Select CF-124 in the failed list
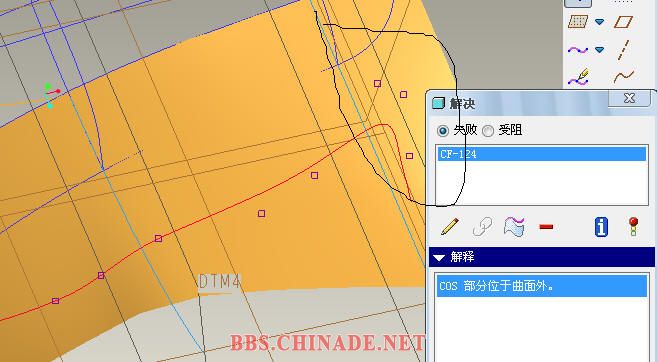Screen dimensions: 657x362 pos(542,154)
